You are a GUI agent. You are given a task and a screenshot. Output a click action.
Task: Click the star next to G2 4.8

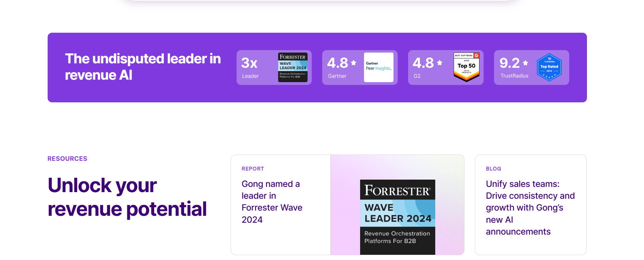(440, 63)
